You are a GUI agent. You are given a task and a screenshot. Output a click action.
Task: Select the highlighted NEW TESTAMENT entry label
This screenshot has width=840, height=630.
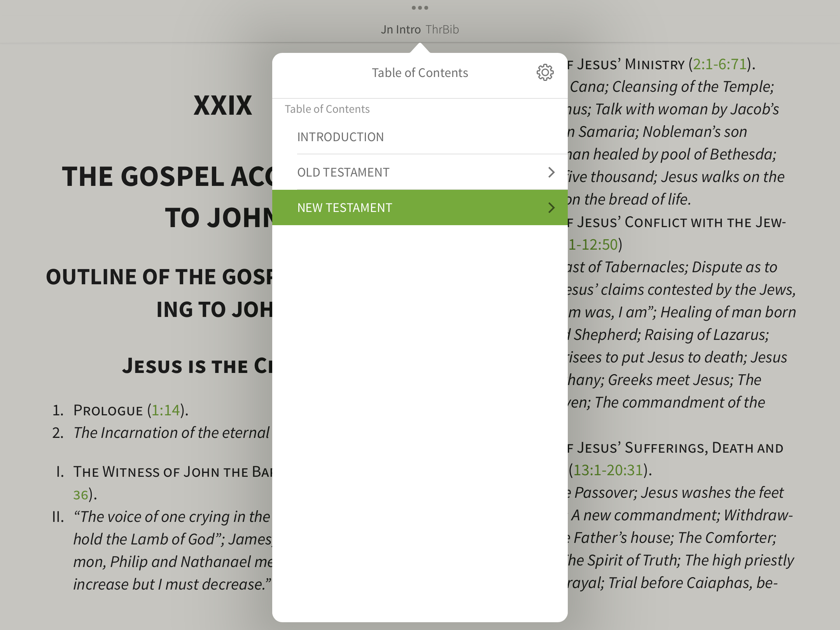click(345, 208)
